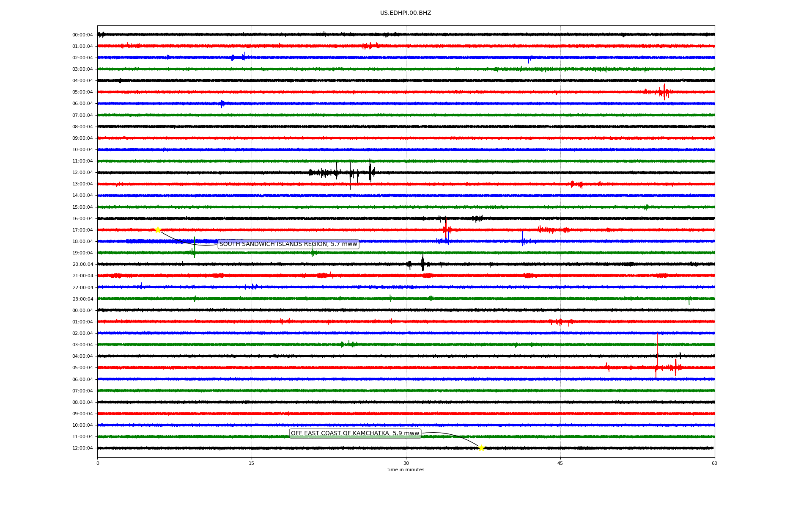Image resolution: width=812 pixels, height=508 pixels.
Task: Click the South Sandwich Islands Region annotation label
Action: pos(288,244)
